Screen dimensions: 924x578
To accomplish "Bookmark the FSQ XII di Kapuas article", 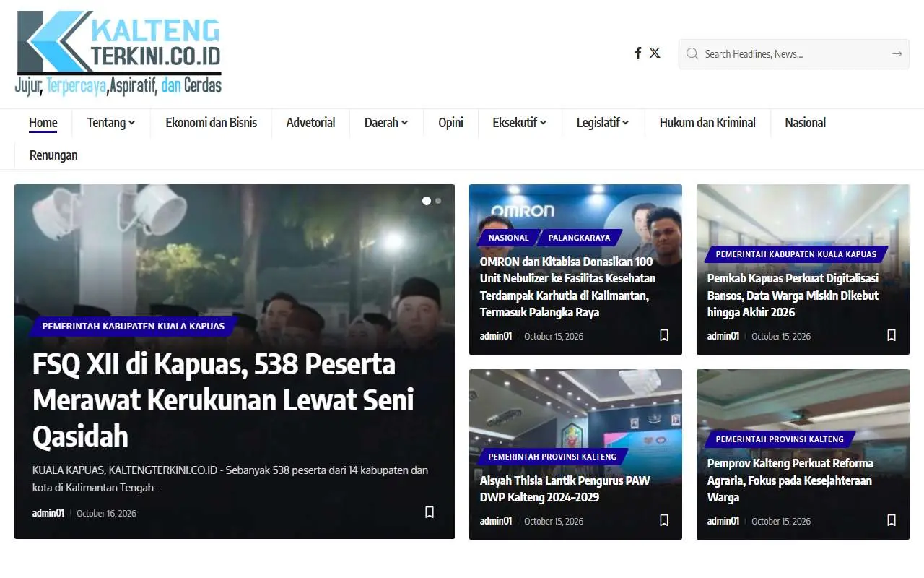I will pyautogui.click(x=430, y=512).
